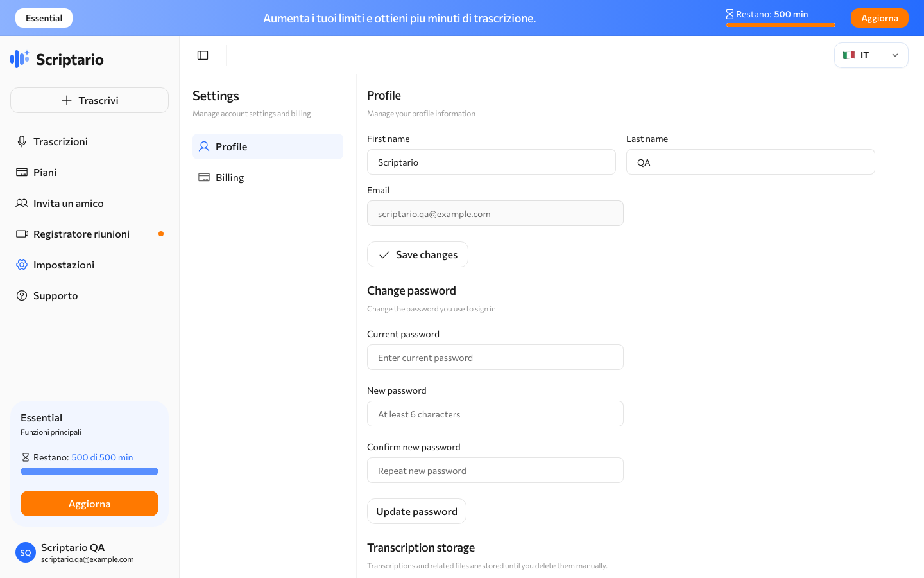
Task: Click the 'Manage your profile information' subtitle
Action: (421, 114)
